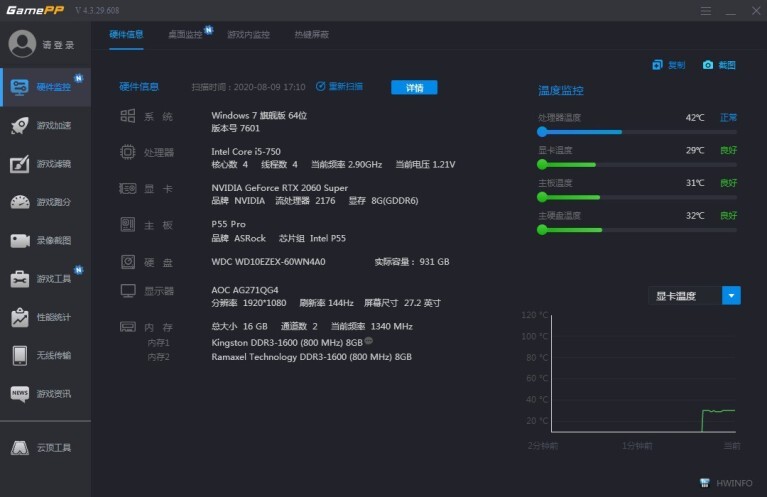Click "Ramaxel Technology DDR3-1600" memory row
This screenshot has width=767, height=497.
tap(311, 357)
